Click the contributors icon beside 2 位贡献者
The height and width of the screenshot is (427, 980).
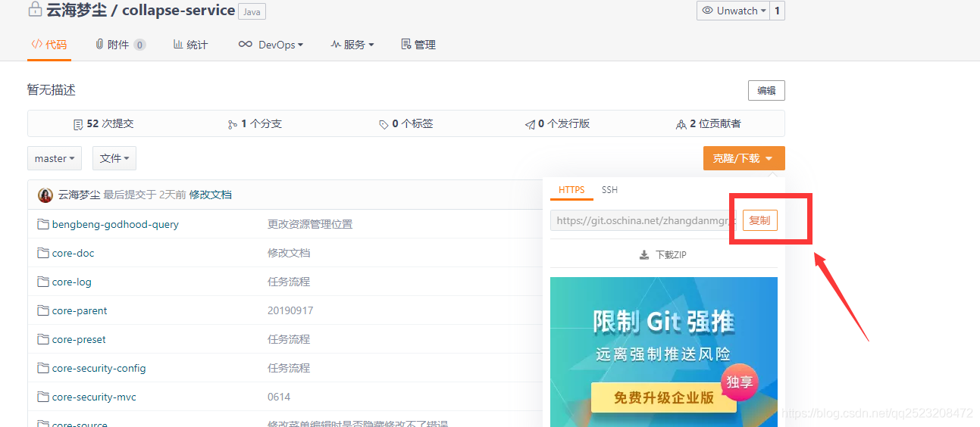[x=681, y=124]
